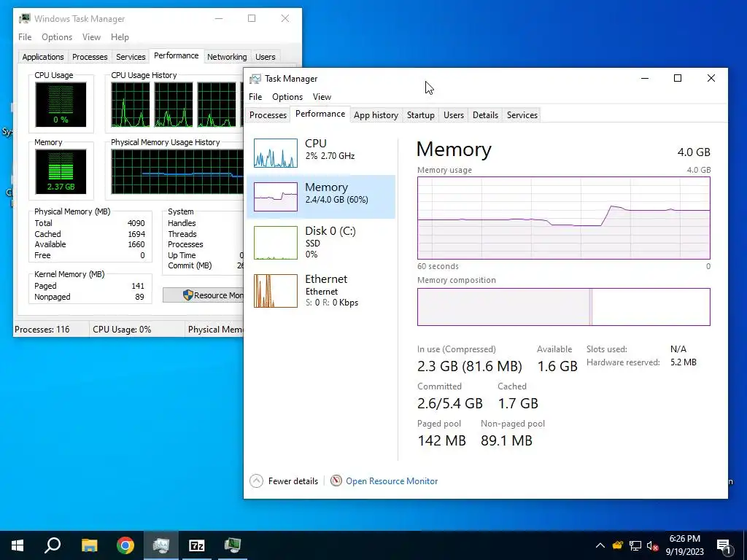The image size is (747, 560).
Task: Click shield icon on Resource Monitor button
Action: (x=187, y=295)
